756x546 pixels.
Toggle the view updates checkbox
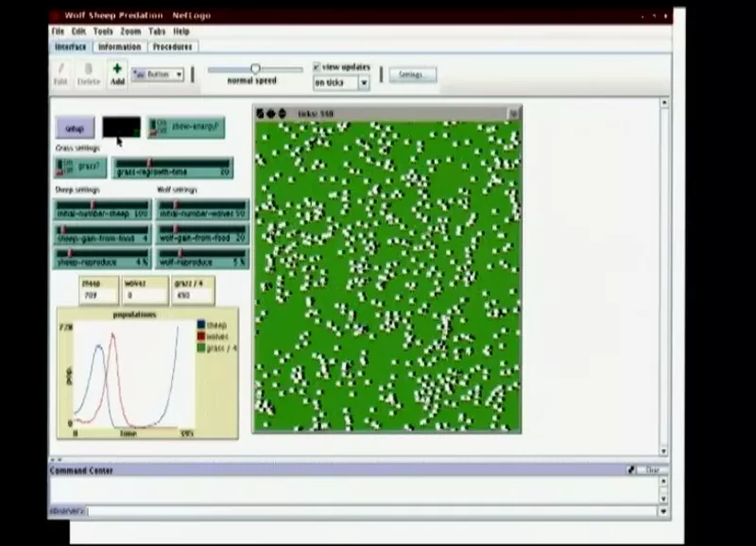pyautogui.click(x=317, y=67)
